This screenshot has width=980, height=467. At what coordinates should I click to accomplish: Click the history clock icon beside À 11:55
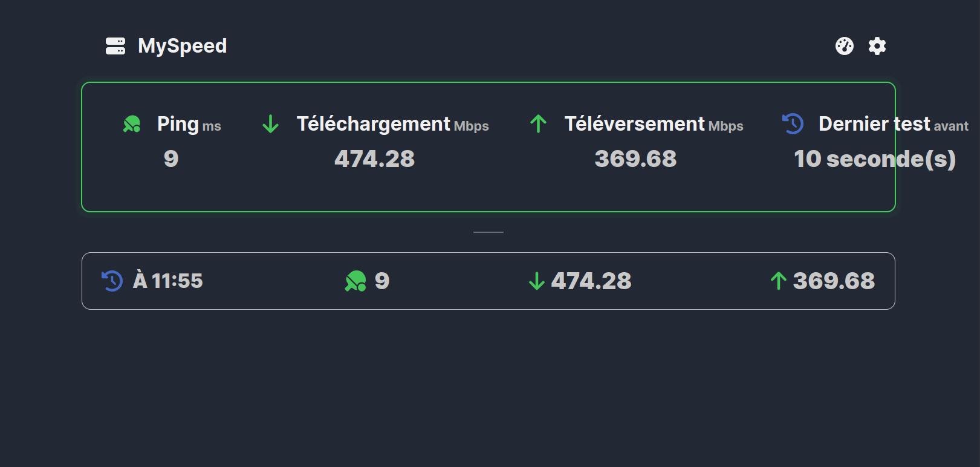pyautogui.click(x=112, y=281)
